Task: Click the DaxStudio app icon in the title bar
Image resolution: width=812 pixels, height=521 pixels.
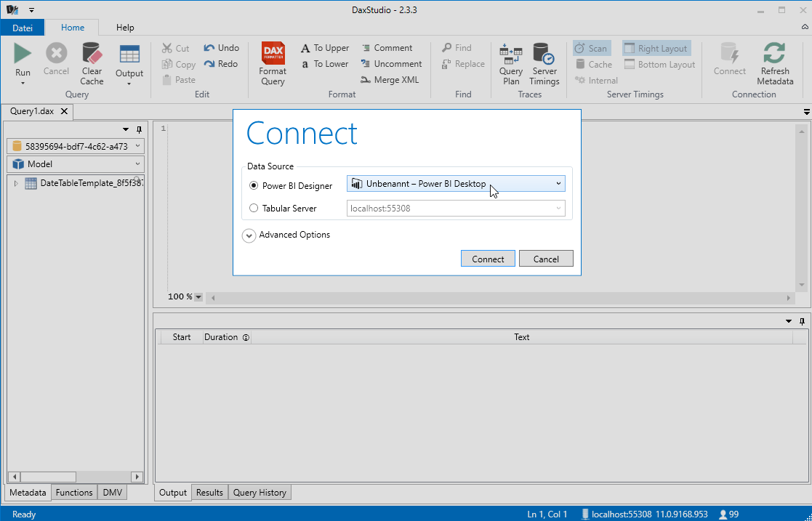Action: 12,10
